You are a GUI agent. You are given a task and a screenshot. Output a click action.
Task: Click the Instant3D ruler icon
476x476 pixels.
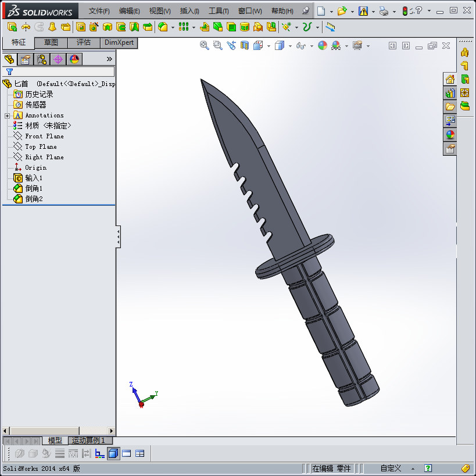[x=330, y=27]
